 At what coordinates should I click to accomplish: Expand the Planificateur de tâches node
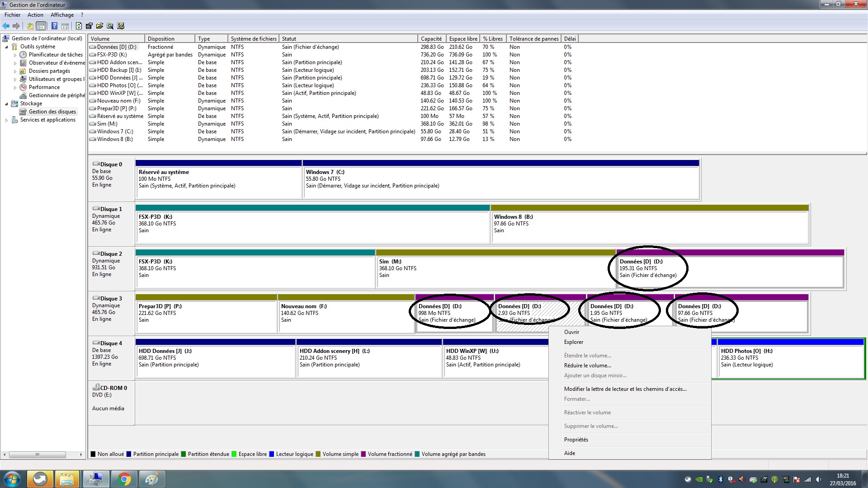coord(15,55)
